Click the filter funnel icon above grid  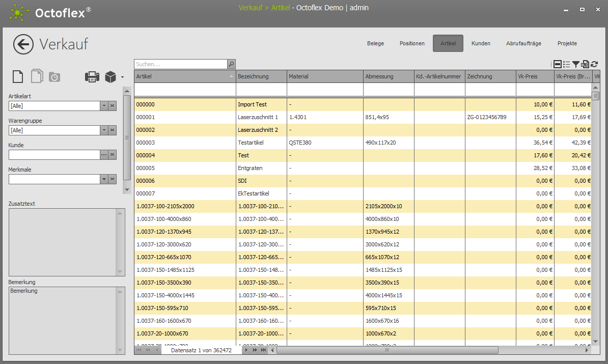click(x=576, y=64)
